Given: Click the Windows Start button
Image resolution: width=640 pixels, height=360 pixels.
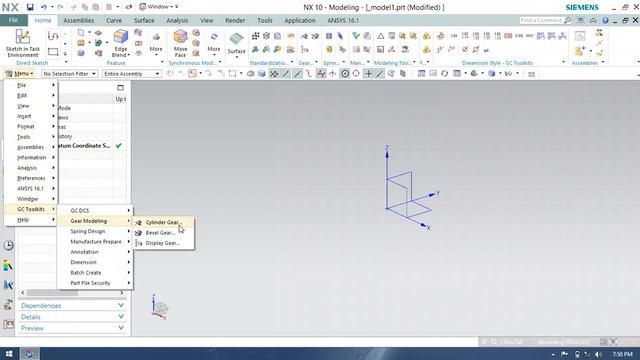Looking at the screenshot, I should tap(9, 353).
